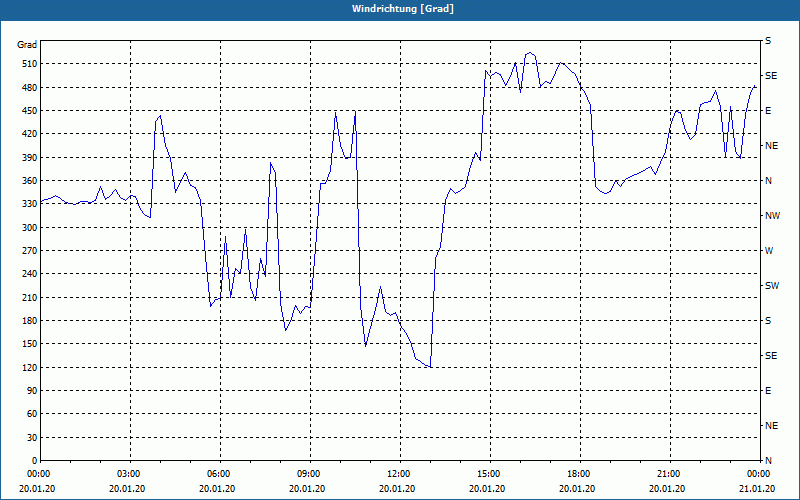Click the 18:00 time label
The width and height of the screenshot is (800, 500).
pyautogui.click(x=581, y=474)
